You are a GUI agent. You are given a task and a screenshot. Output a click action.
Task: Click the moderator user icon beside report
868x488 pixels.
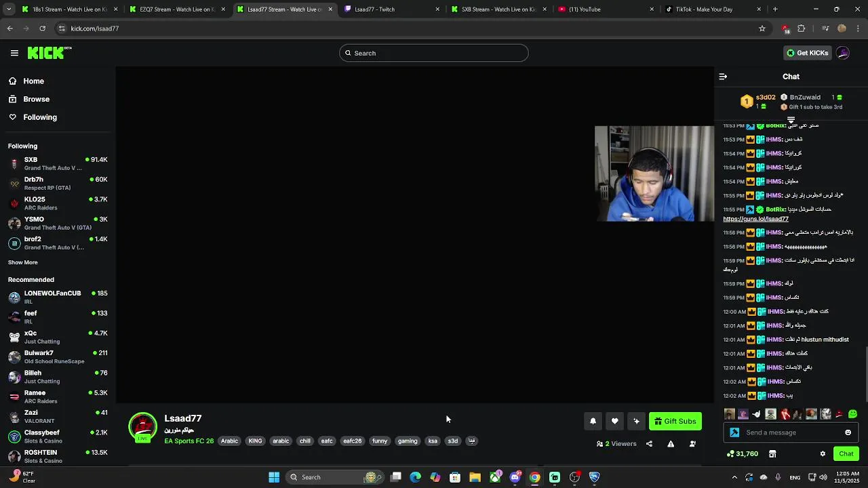(x=692, y=444)
